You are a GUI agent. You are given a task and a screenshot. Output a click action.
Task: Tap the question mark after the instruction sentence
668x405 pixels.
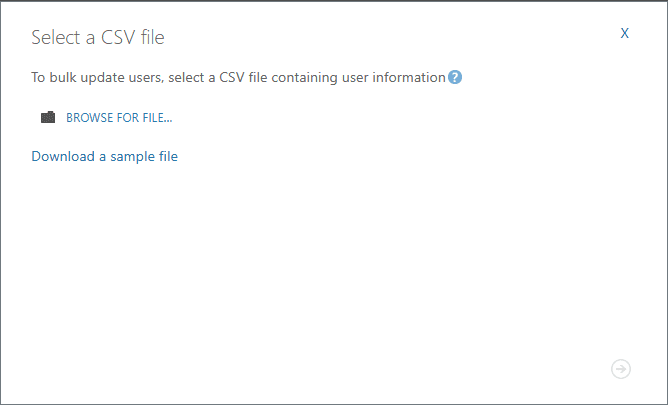point(455,77)
